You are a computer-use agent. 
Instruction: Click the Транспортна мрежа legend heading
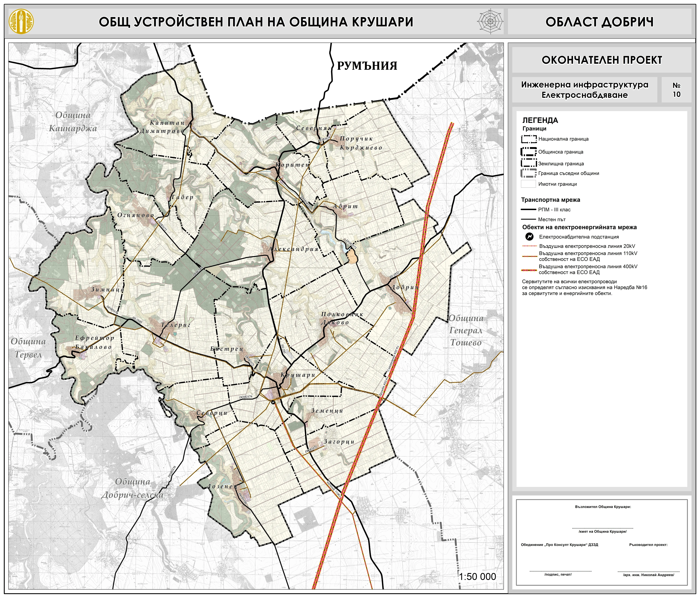click(x=551, y=200)
